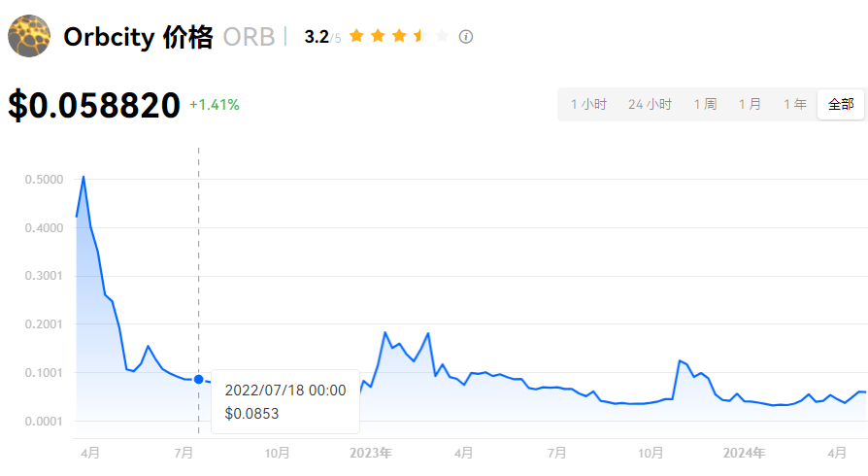This screenshot has width=868, height=476.
Task: Click the blue data point on chart
Action: point(199,379)
